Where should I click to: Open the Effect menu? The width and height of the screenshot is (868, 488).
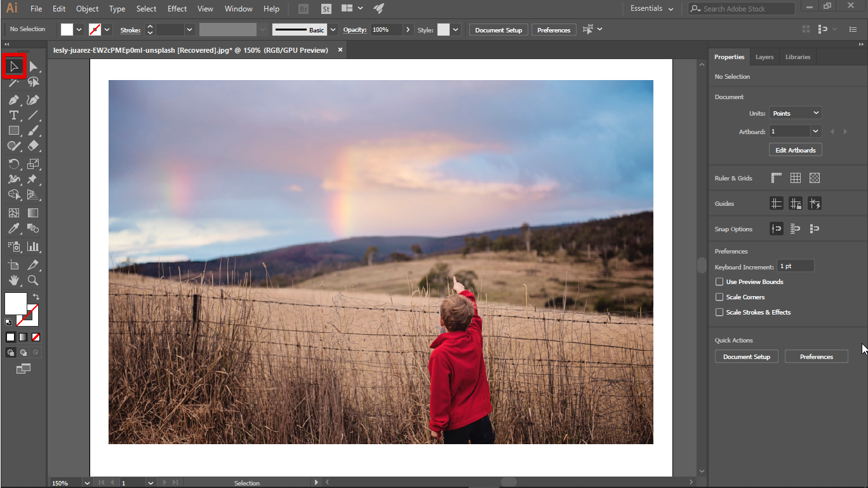177,9
